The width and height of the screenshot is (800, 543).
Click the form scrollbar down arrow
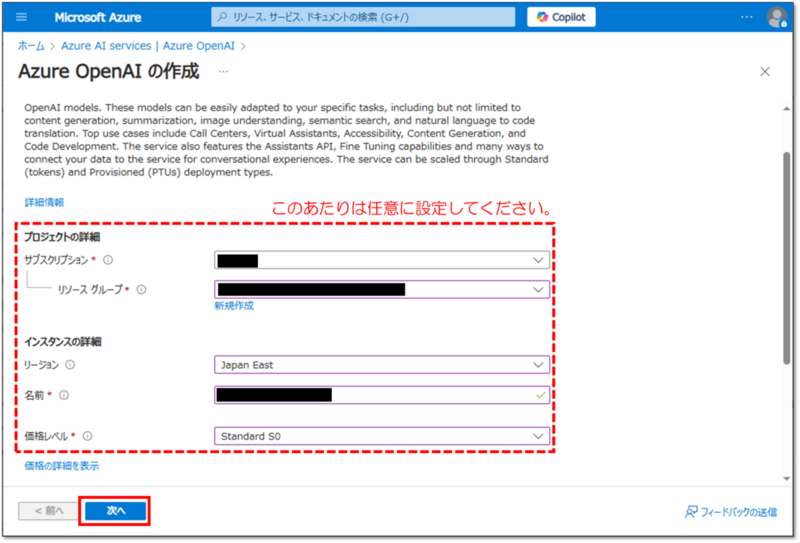787,479
